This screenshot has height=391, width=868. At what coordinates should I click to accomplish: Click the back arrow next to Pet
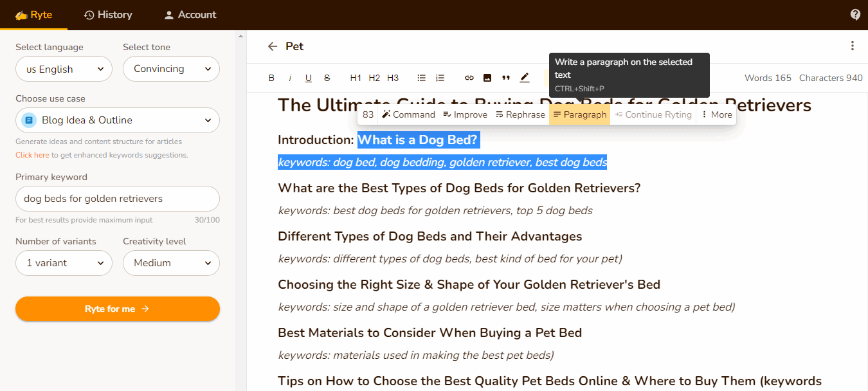pyautogui.click(x=273, y=46)
